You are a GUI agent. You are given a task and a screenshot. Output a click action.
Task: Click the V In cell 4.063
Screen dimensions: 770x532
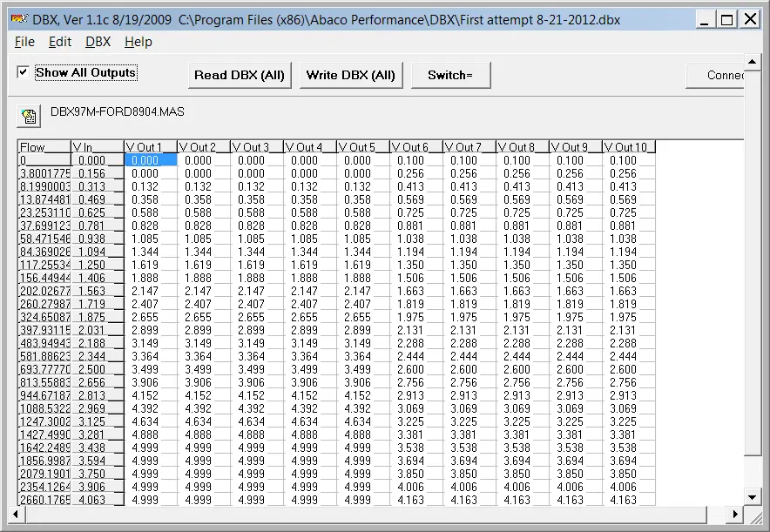click(98, 500)
